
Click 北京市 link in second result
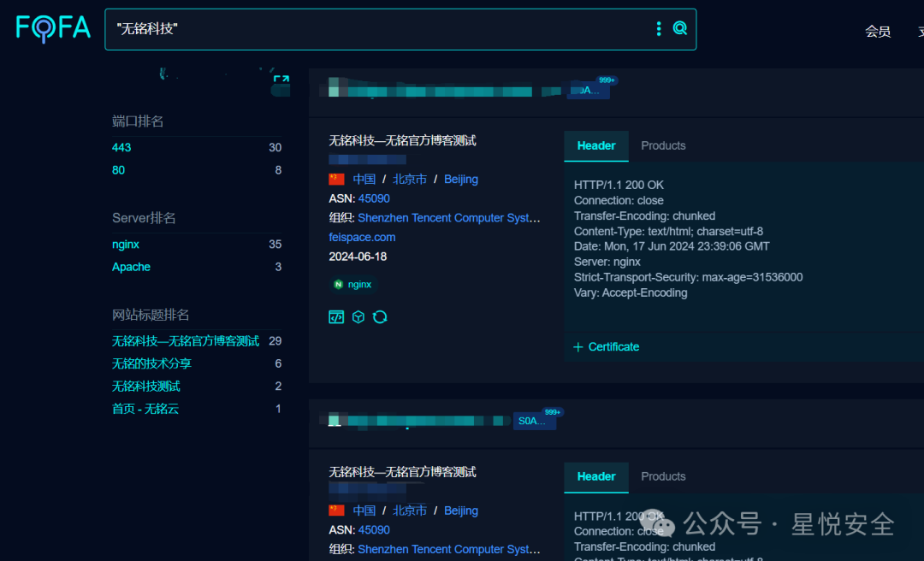(410, 511)
